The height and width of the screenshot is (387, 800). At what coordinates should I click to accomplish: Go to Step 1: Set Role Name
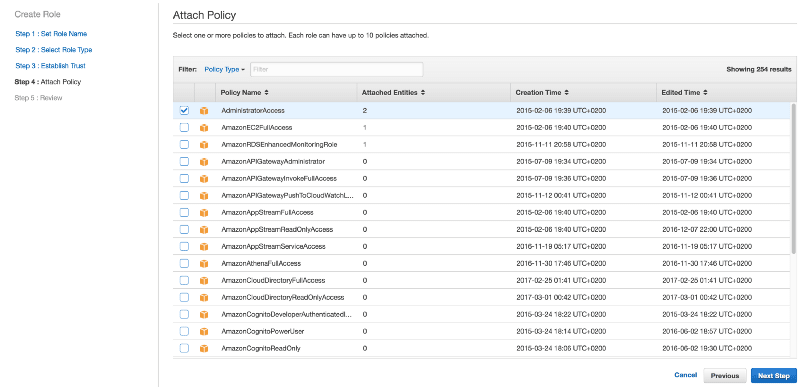pos(51,34)
